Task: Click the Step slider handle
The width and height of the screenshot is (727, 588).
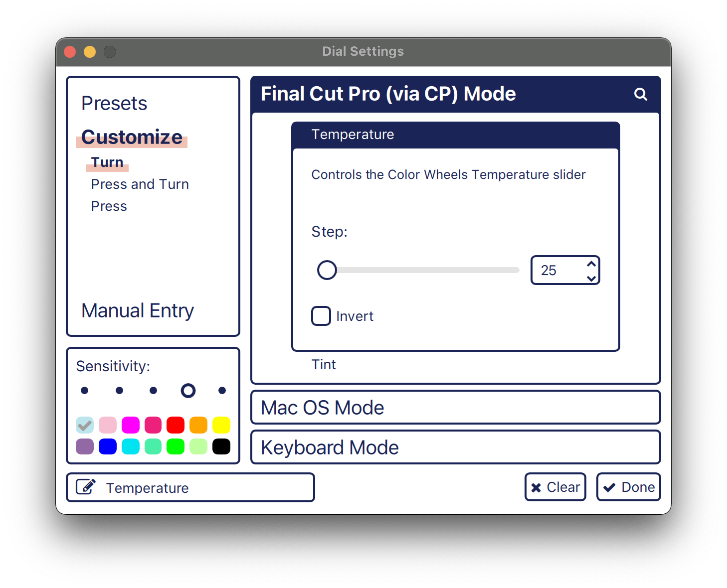Action: [327, 270]
